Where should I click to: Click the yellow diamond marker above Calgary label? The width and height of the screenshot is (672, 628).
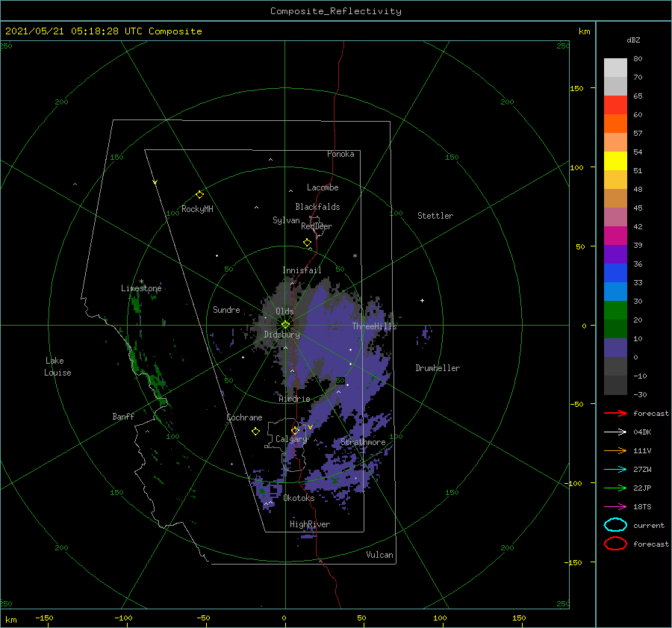coord(295,430)
